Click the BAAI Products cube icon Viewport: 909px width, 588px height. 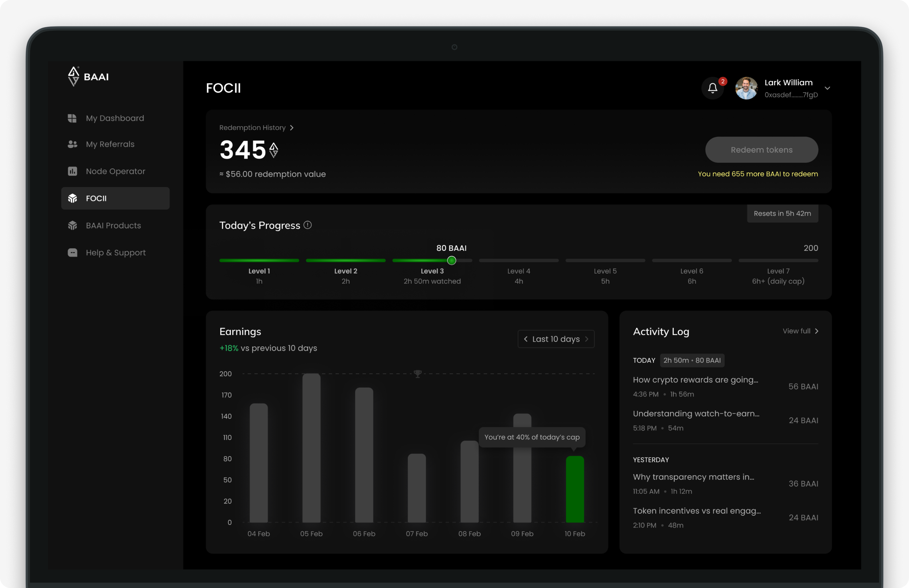click(x=72, y=226)
